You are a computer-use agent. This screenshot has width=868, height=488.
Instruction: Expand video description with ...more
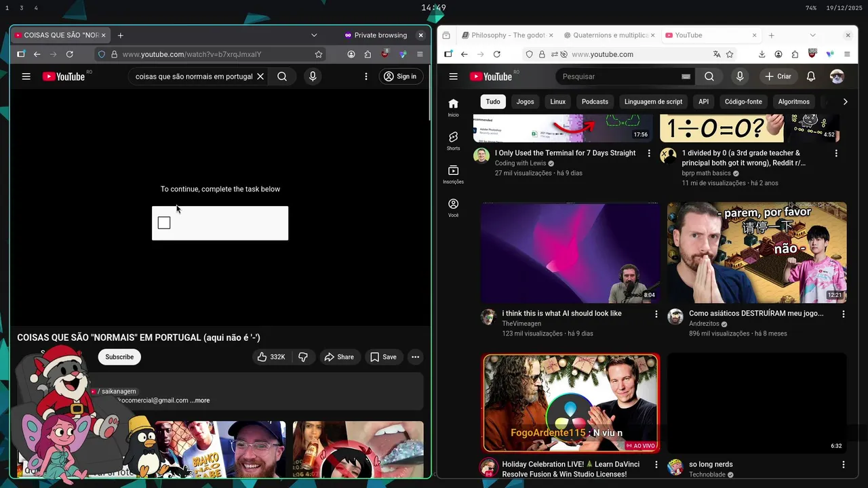click(x=200, y=401)
